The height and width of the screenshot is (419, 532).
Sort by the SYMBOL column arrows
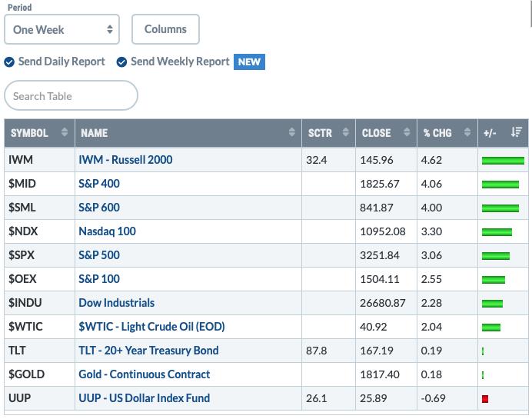pyautogui.click(x=65, y=132)
